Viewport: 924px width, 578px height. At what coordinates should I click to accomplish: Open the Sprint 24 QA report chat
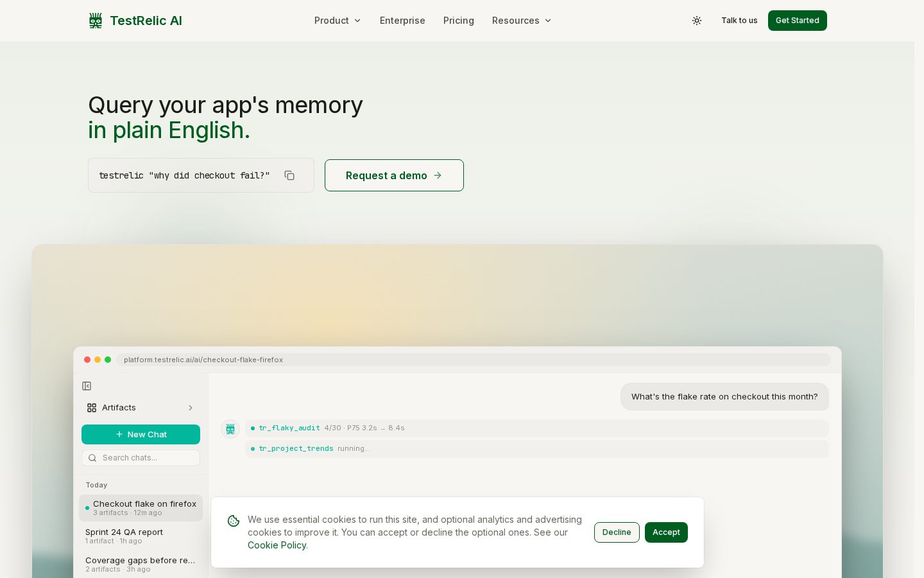[x=141, y=536]
